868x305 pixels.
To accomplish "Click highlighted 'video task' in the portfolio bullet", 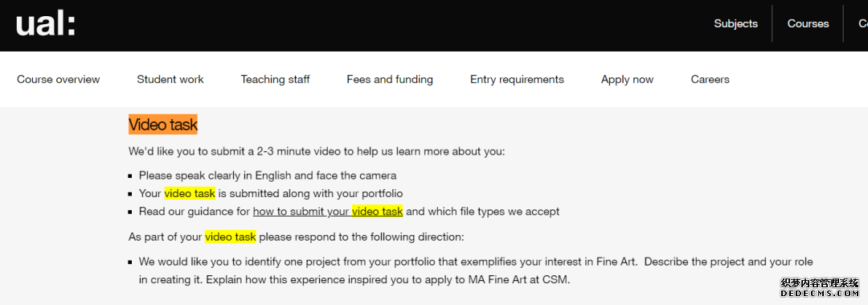I will coord(190,193).
